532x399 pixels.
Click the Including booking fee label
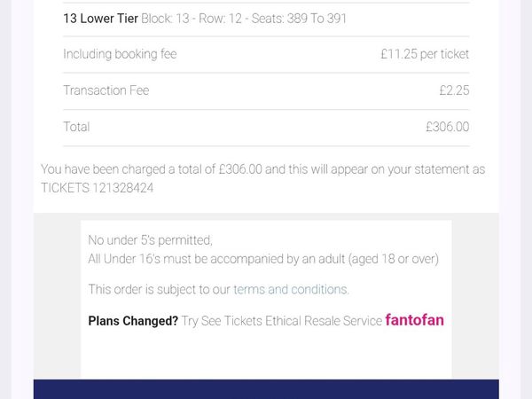coord(120,54)
